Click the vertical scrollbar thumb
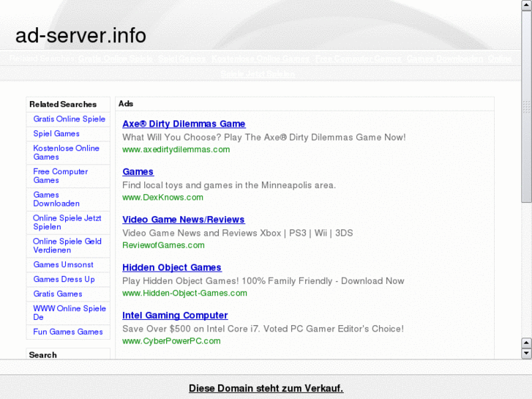The image size is (532, 399). tap(526, 106)
